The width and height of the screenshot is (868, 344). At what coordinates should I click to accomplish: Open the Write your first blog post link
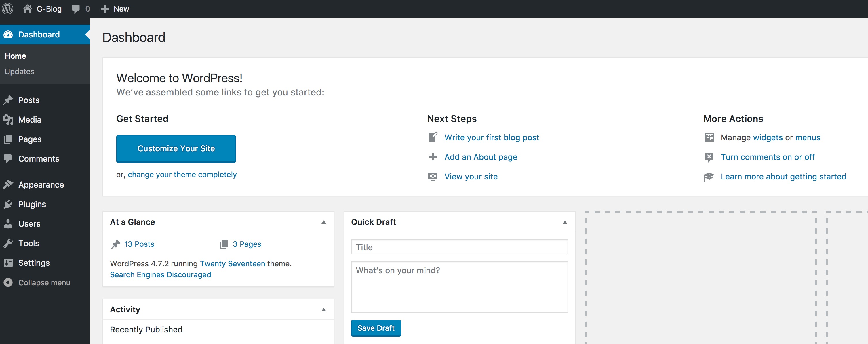[x=491, y=137]
